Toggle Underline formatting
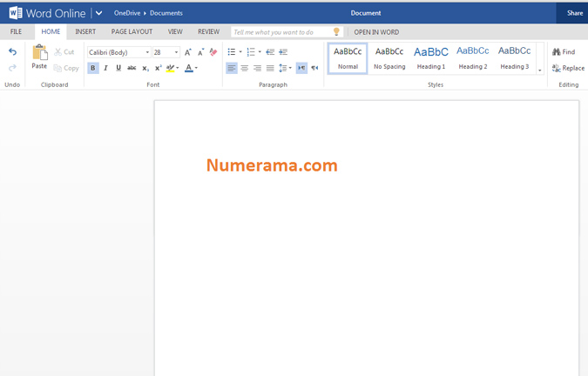Screen dimensions: 588x376 [118, 68]
